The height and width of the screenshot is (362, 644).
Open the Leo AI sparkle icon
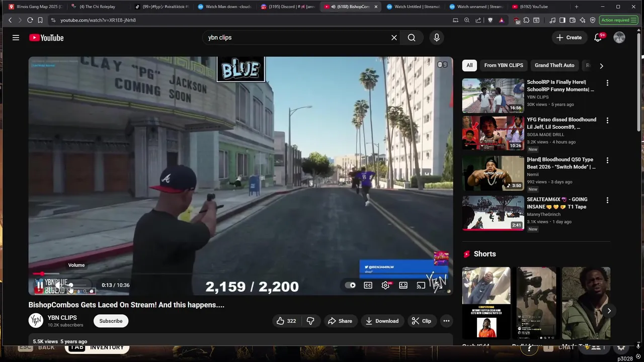point(583,20)
